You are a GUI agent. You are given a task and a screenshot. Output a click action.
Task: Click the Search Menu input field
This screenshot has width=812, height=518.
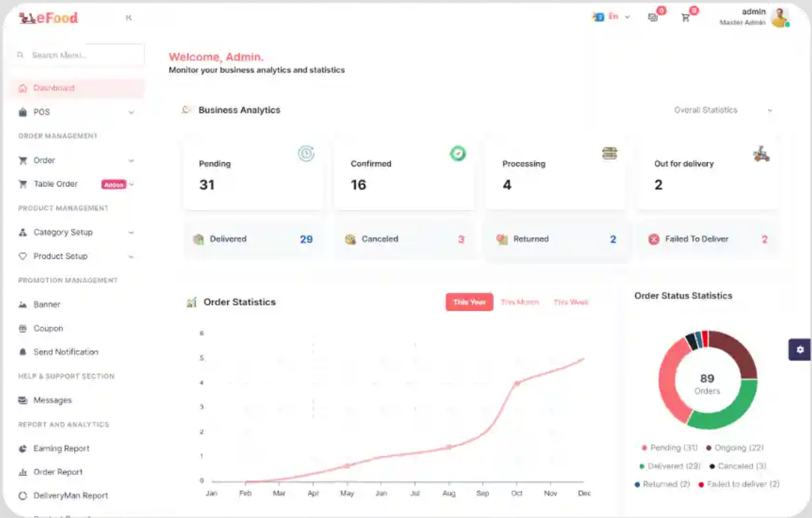[x=76, y=55]
